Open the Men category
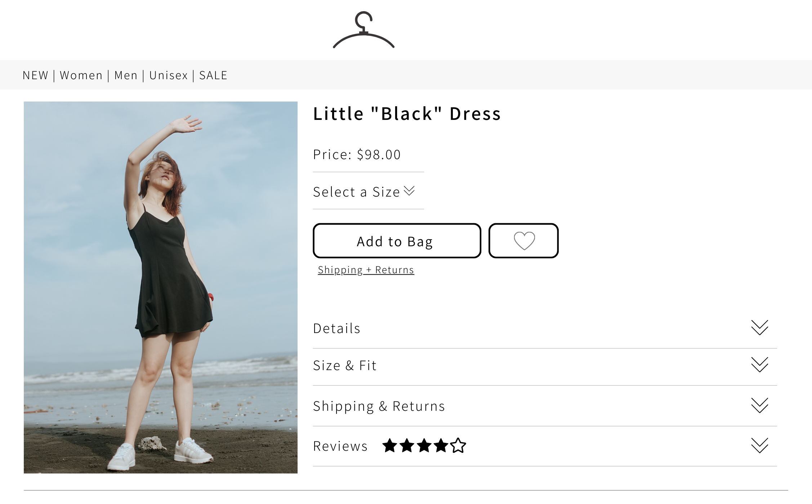Screen dimensions: 812x504 pyautogui.click(x=126, y=75)
